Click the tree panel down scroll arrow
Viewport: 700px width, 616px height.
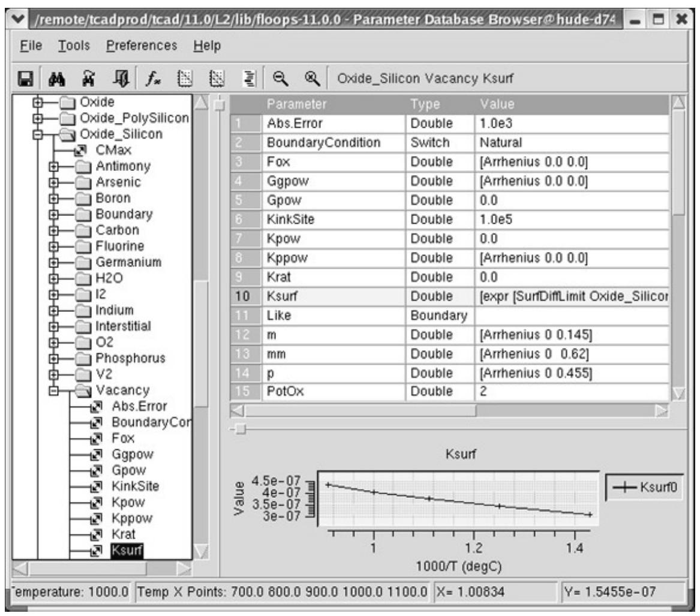point(202,552)
